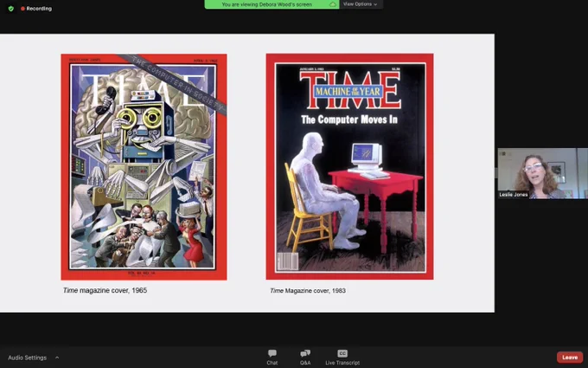
Task: Click the cloud icon on green banner
Action: coord(333,4)
